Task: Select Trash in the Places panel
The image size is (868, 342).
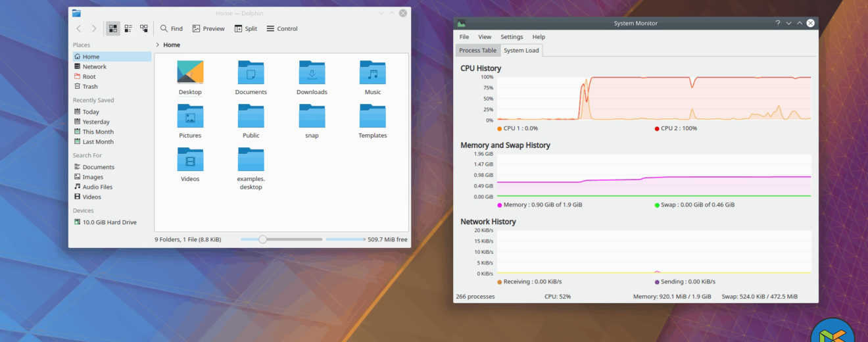Action: point(90,87)
